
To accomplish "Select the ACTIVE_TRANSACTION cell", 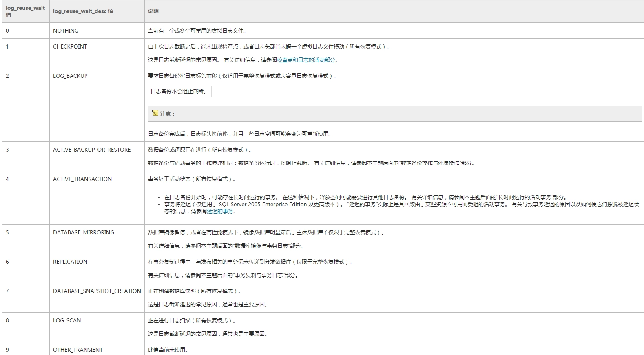I will click(x=82, y=179).
